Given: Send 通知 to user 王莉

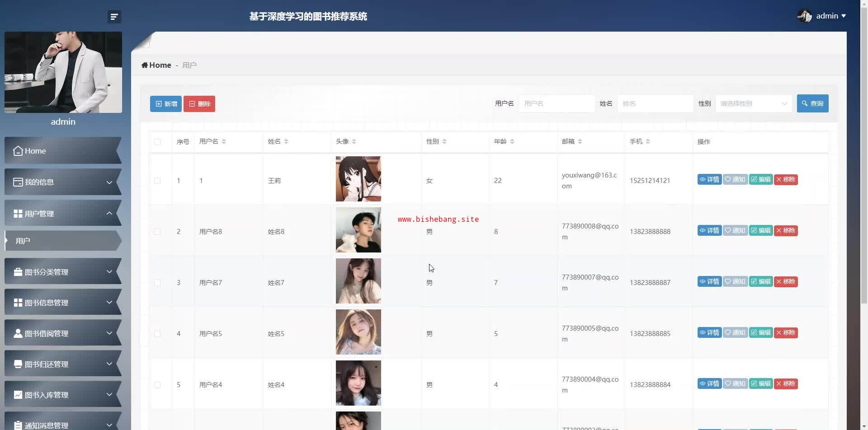Looking at the screenshot, I should pyautogui.click(x=735, y=180).
